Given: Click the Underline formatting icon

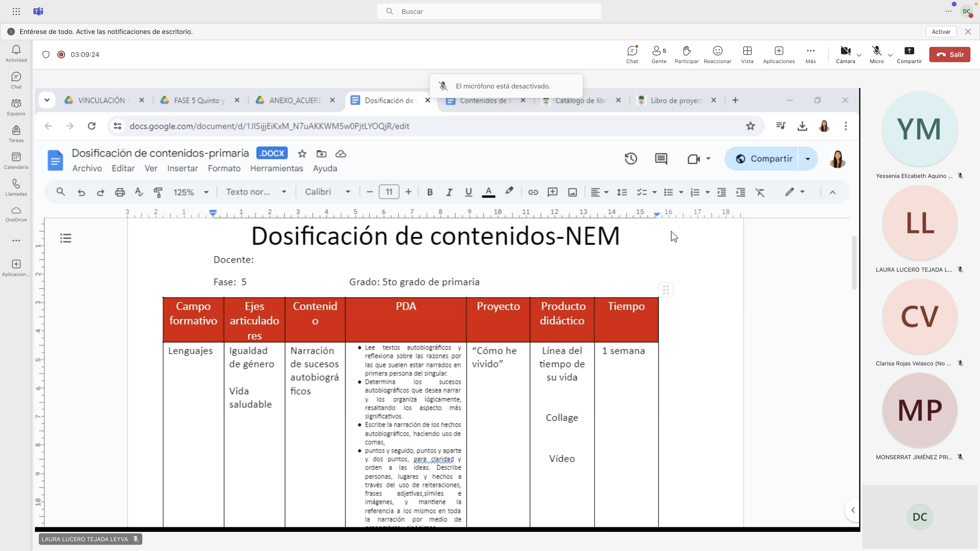Looking at the screenshot, I should 469,193.
